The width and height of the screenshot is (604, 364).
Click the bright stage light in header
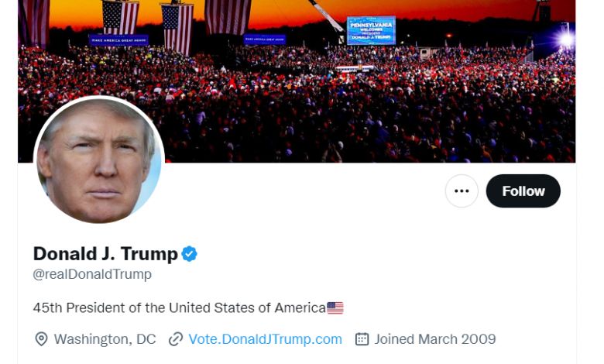click(566, 38)
